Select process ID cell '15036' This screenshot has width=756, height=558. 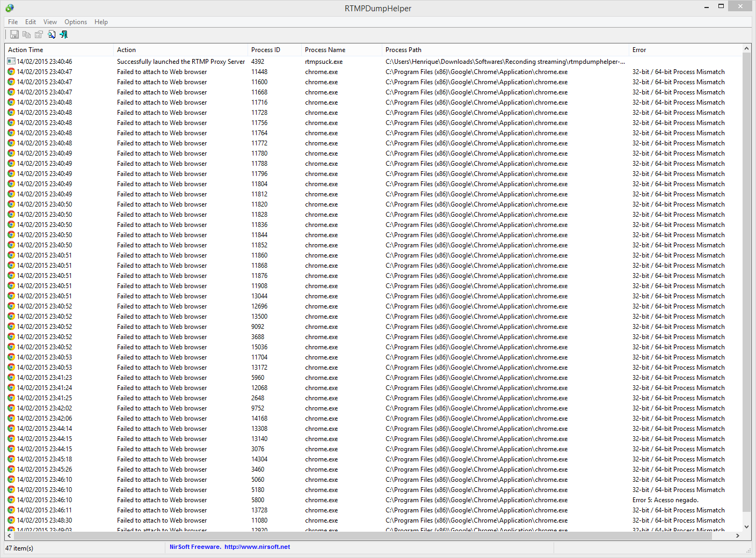tap(259, 347)
